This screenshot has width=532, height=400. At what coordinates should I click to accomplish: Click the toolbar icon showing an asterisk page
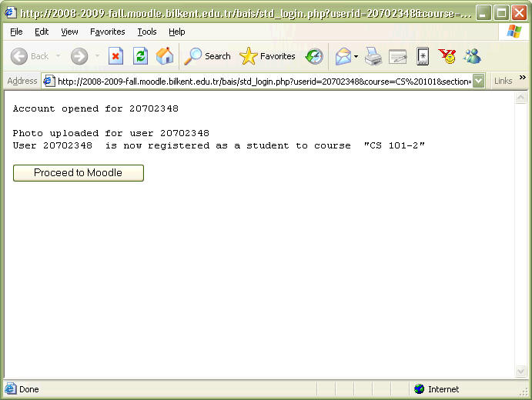point(423,56)
